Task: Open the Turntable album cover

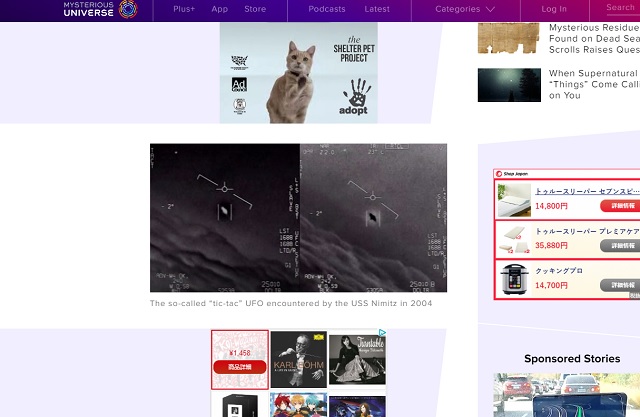Action: pos(357,358)
